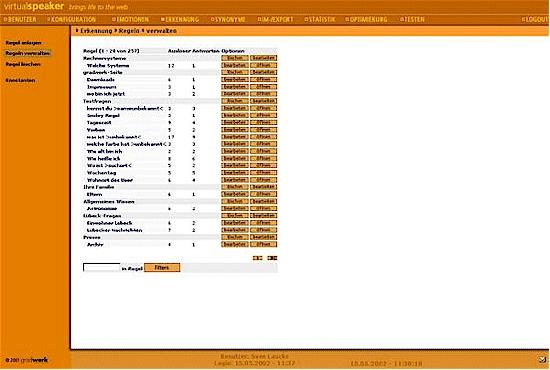
Task: Delete the Presse category
Action: pyautogui.click(x=235, y=237)
